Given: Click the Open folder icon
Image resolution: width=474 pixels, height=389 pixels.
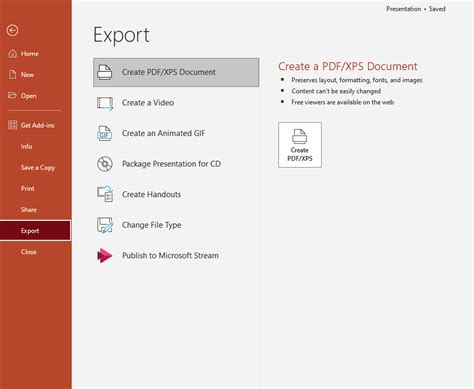Looking at the screenshot, I should [x=12, y=96].
